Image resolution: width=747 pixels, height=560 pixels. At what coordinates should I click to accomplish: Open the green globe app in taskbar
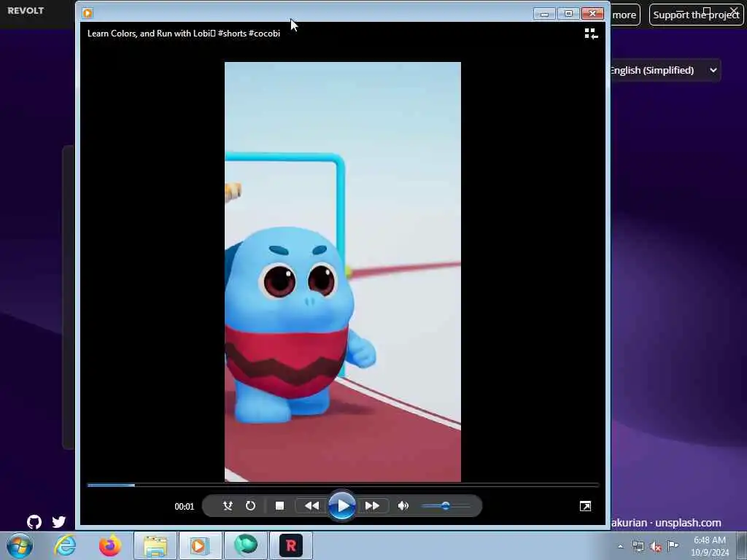(x=245, y=545)
